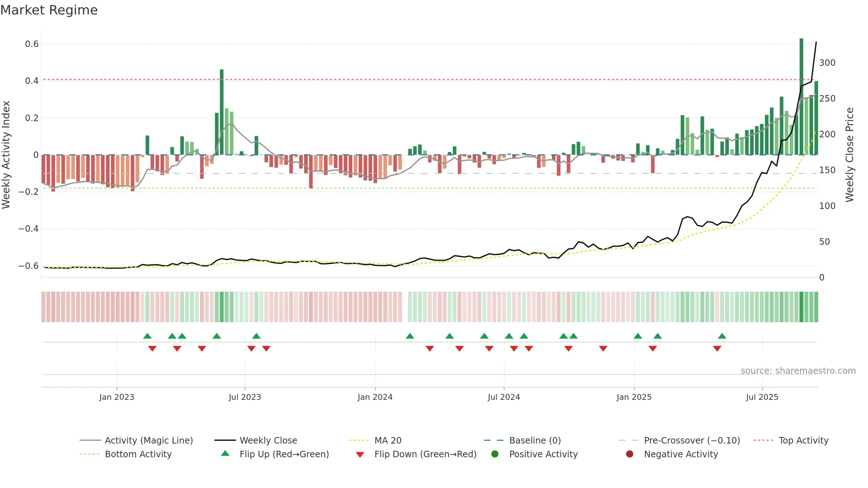
Task: Click the Flip Up (Red→Green) legend label
Action: pyautogui.click(x=284, y=454)
